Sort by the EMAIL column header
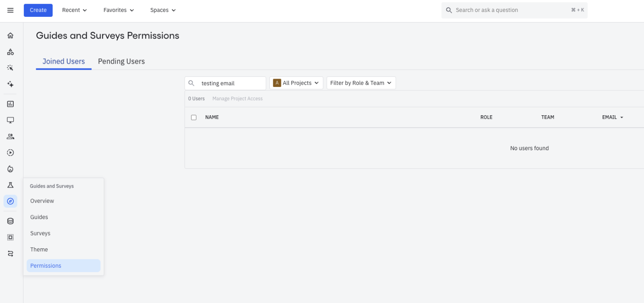Image resolution: width=644 pixels, height=303 pixels. coord(613,117)
